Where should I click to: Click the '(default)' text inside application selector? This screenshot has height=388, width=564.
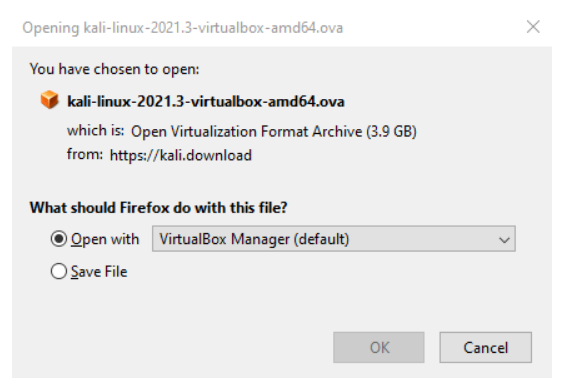pyautogui.click(x=322, y=239)
